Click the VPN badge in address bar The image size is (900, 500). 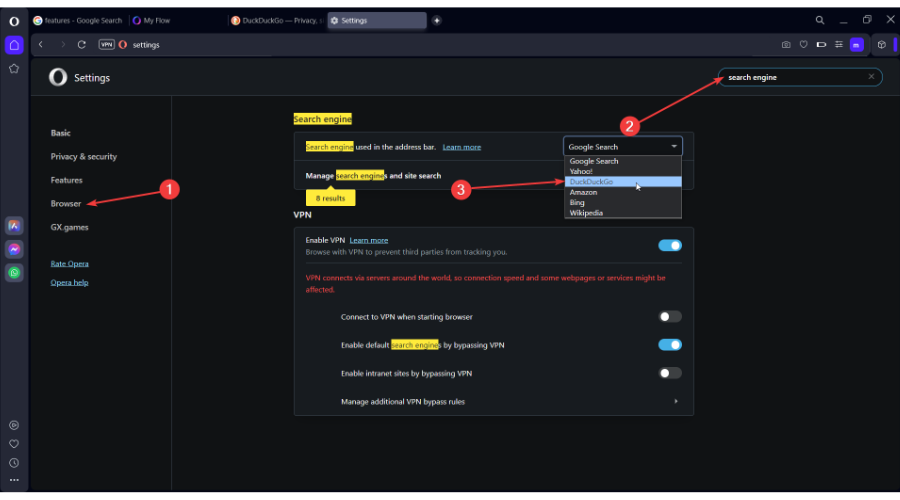coord(106,45)
